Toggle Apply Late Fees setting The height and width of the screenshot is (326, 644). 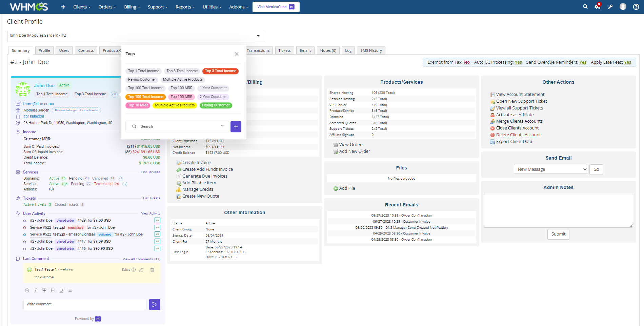pyautogui.click(x=627, y=62)
